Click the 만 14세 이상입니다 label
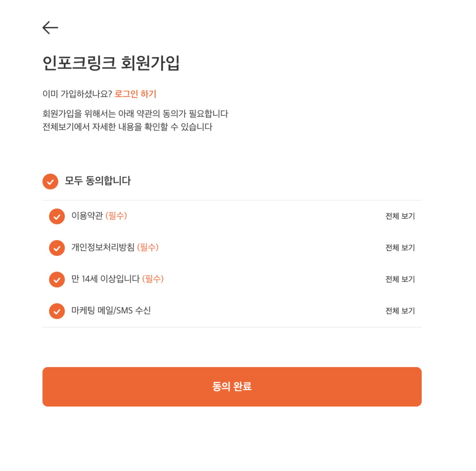 pos(106,279)
